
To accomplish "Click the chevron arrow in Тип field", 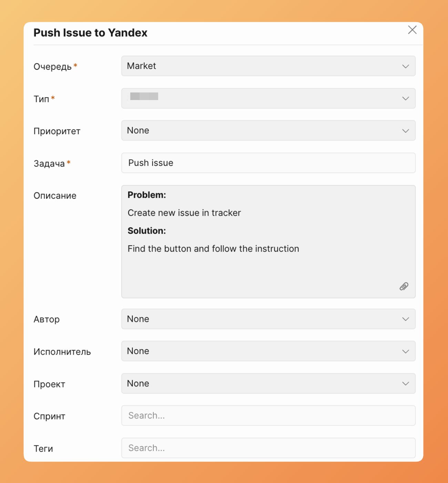I will pos(406,99).
